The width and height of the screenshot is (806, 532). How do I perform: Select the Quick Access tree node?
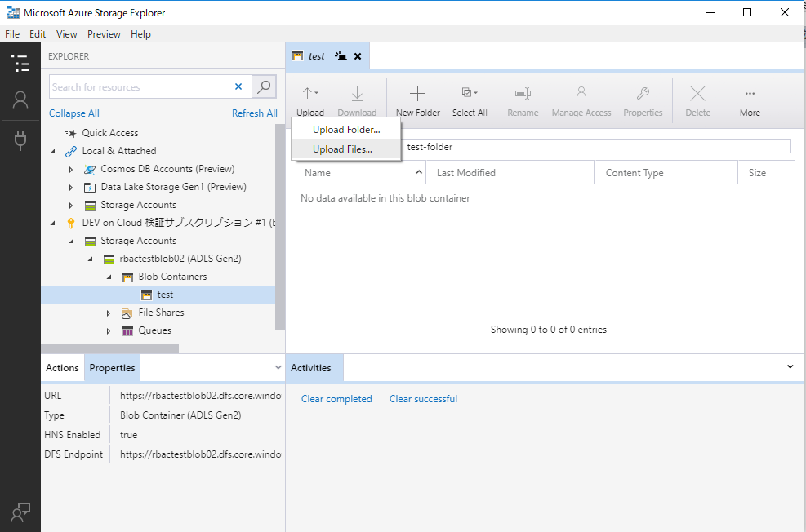[x=110, y=133]
